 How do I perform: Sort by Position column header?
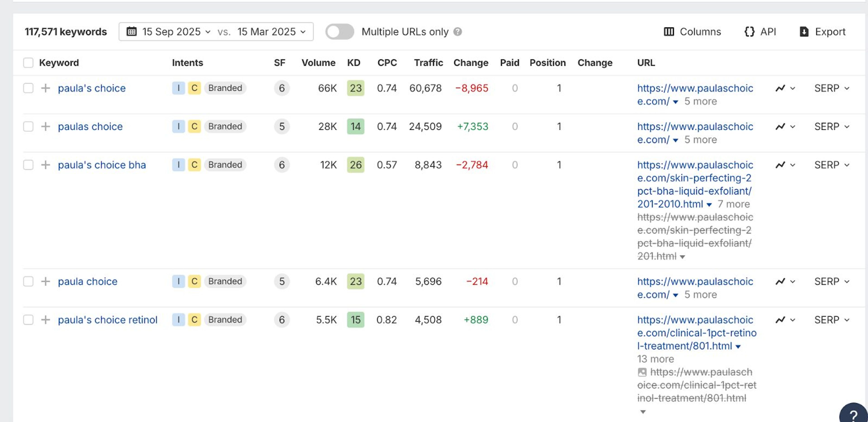click(547, 63)
